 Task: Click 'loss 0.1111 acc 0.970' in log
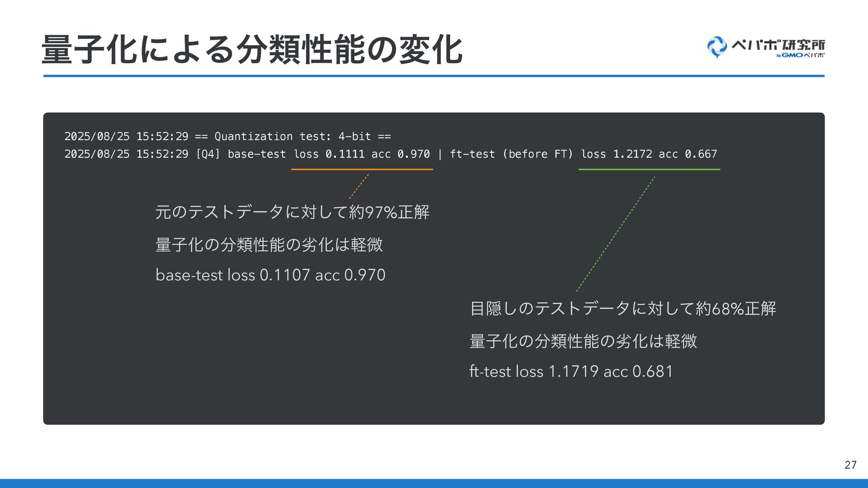pos(362,154)
